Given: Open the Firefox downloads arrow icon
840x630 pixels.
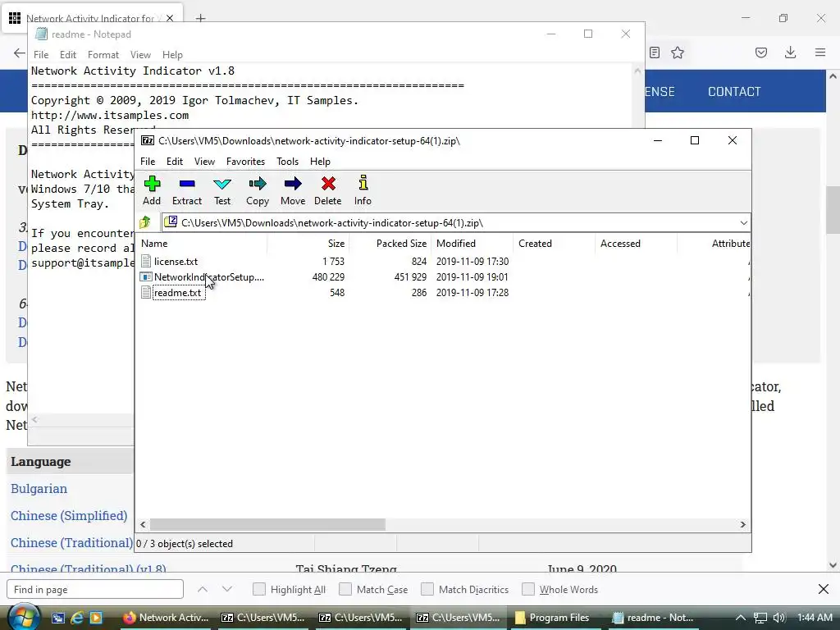Looking at the screenshot, I should click(x=790, y=52).
